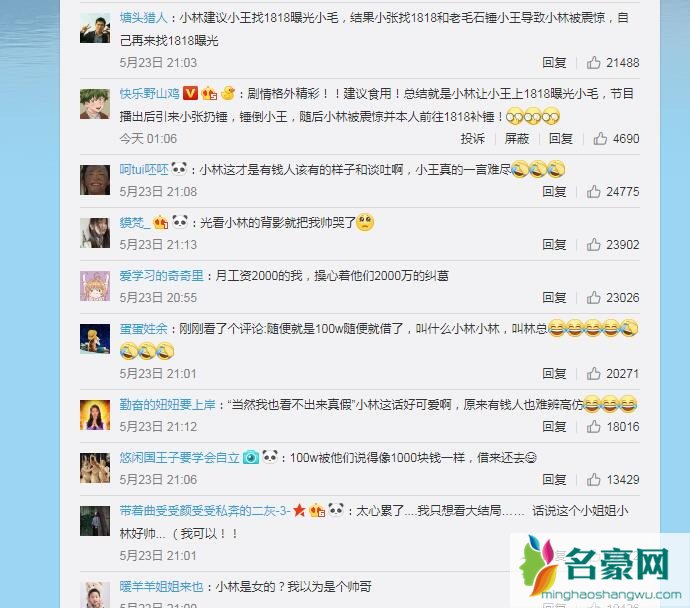Click thumbs-up icon beside 4690

[x=600, y=139]
